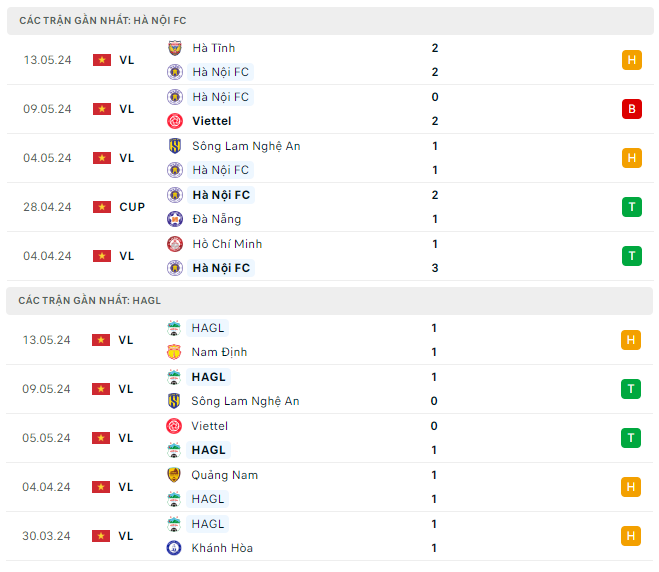Screen dimensions: 659x572
Task: Click the Viettel crest in the 09.05.24 match
Action: [175, 121]
